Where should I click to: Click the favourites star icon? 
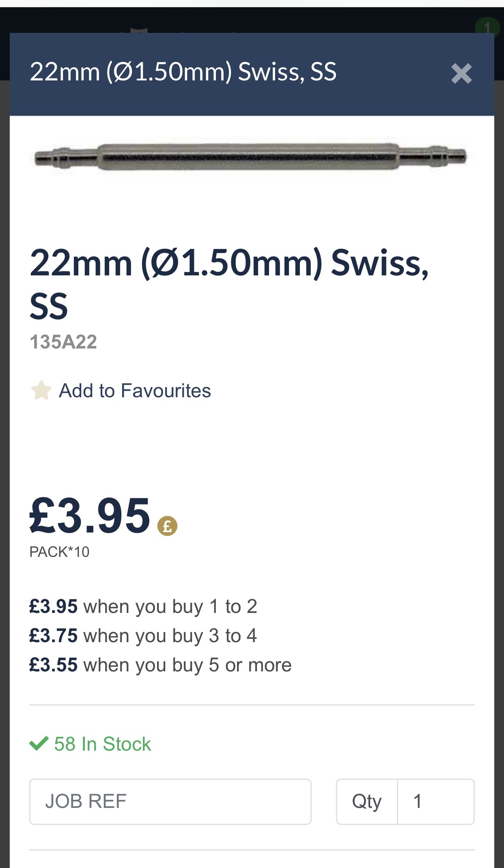tap(41, 390)
